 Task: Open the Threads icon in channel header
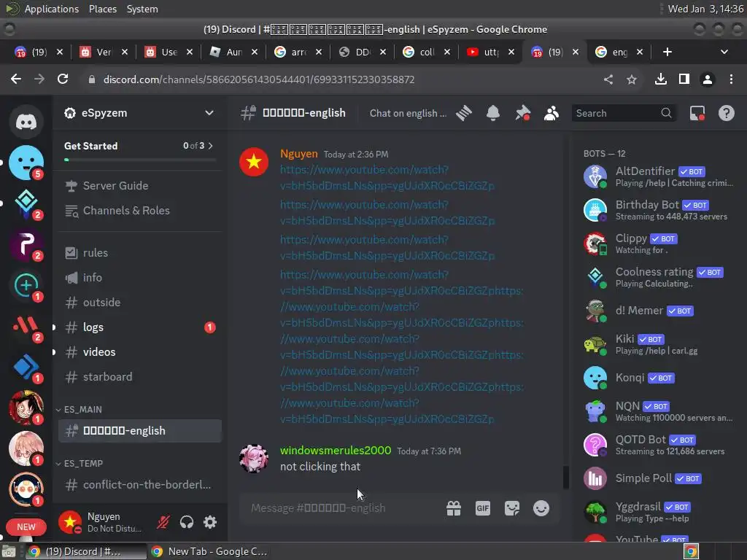click(x=463, y=113)
